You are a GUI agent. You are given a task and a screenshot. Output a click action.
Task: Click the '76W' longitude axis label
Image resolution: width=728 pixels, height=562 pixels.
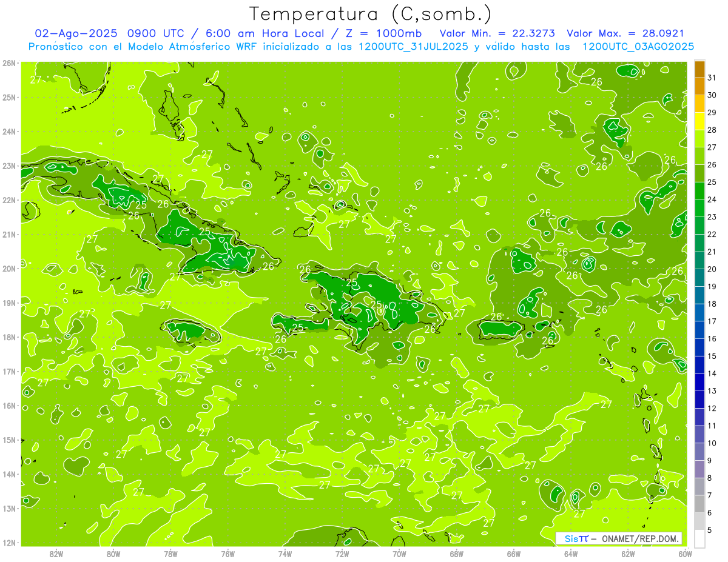pos(227,554)
